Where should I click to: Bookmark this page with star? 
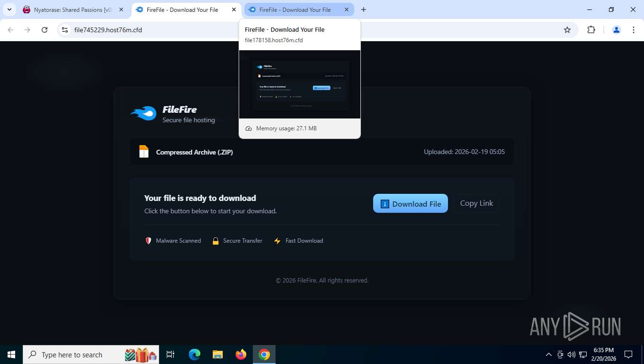pyautogui.click(x=567, y=30)
